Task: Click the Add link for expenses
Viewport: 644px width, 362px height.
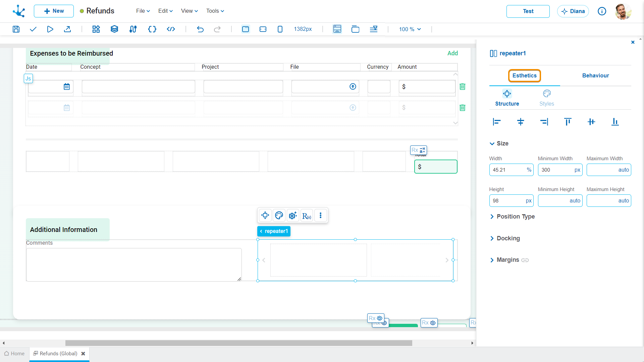Action: (x=452, y=53)
